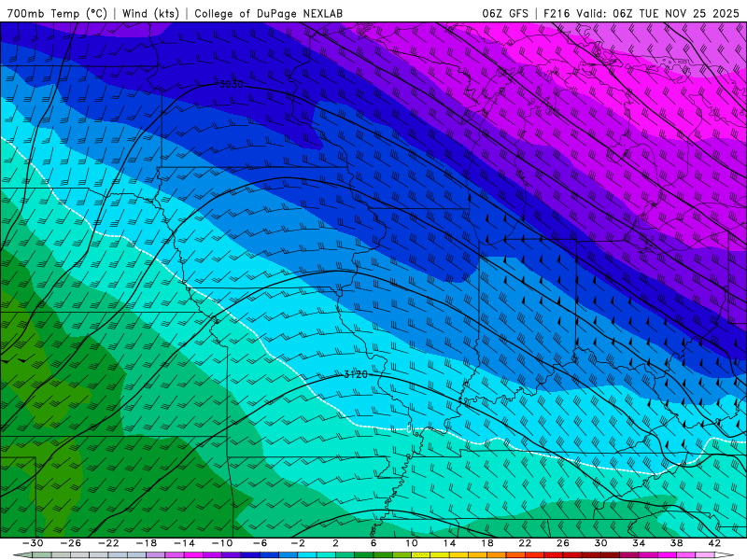Click the 'F216' forecast hour label
The width and height of the screenshot is (747, 560).
pos(557,13)
